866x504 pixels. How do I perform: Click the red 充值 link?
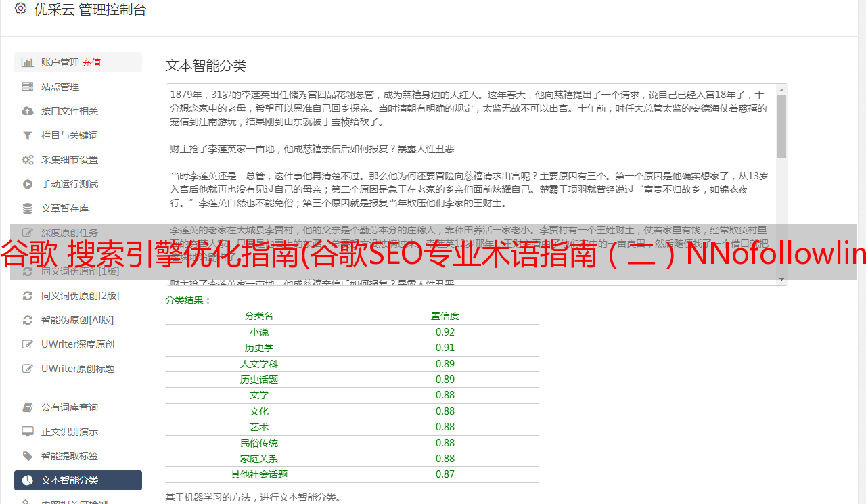point(91,62)
